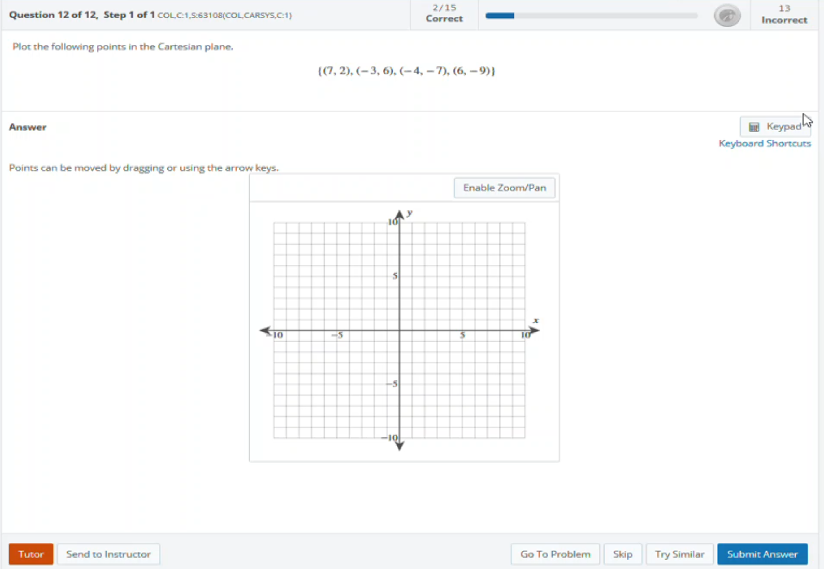Open the Go To Problem selector

(555, 554)
